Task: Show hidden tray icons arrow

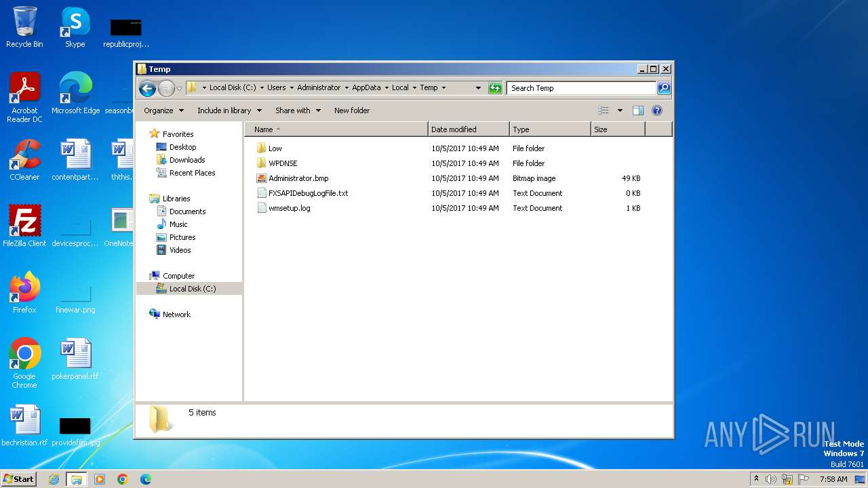Action: coord(756,479)
